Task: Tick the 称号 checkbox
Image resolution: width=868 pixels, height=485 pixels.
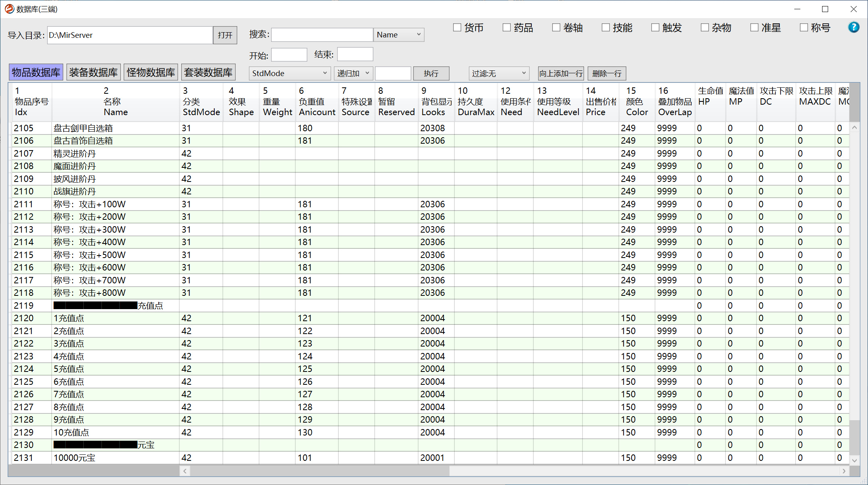Action: click(x=804, y=27)
